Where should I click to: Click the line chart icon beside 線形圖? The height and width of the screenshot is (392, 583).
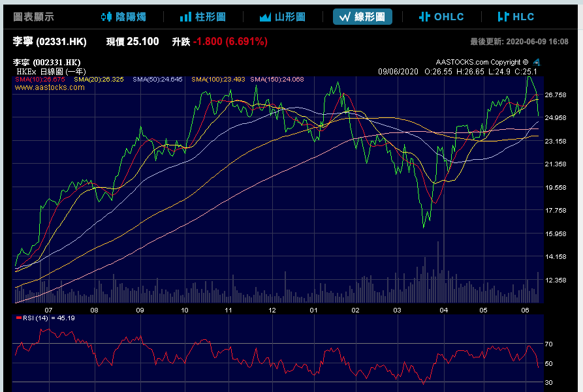click(345, 17)
